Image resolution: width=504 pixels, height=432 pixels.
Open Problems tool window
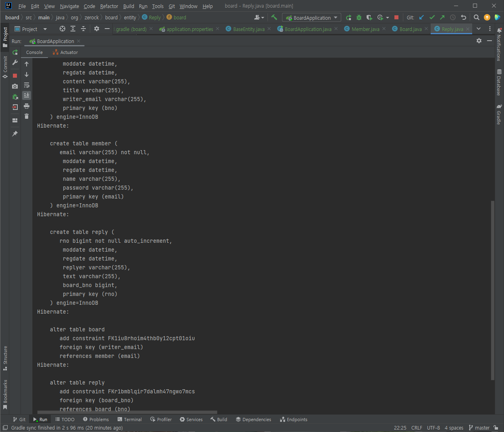point(96,419)
